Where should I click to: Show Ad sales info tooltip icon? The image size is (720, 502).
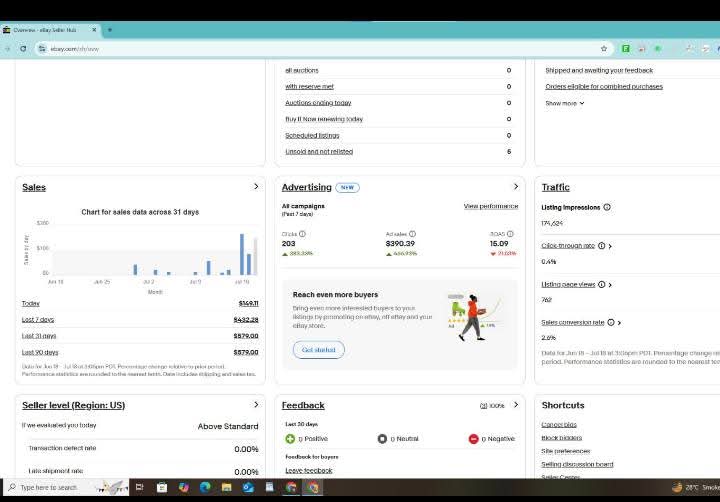412,234
